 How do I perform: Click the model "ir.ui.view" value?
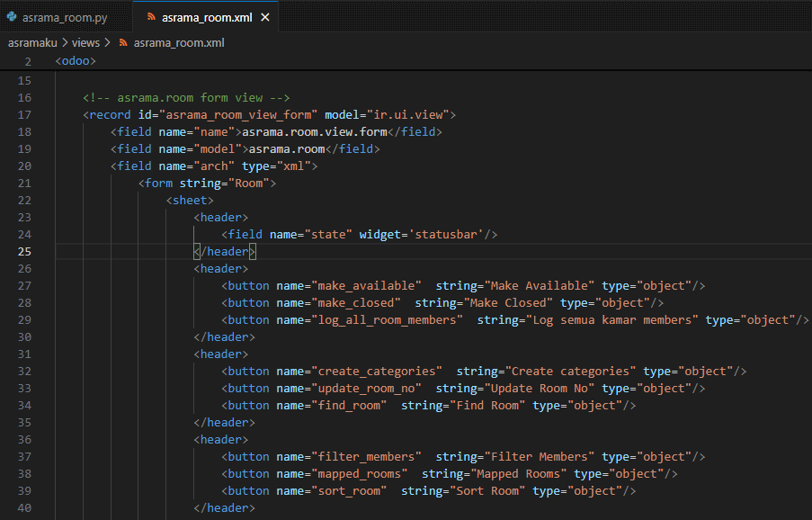pos(408,115)
